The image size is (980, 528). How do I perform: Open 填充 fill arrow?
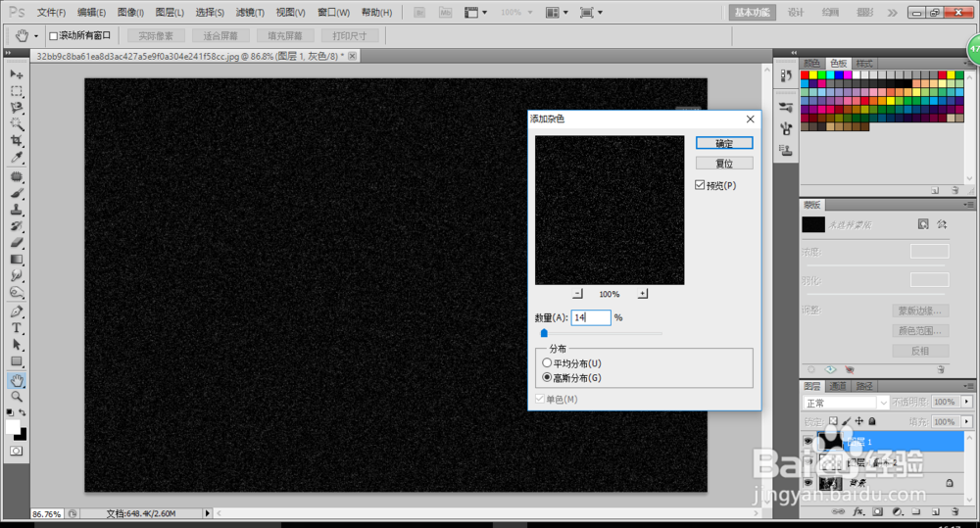point(967,422)
